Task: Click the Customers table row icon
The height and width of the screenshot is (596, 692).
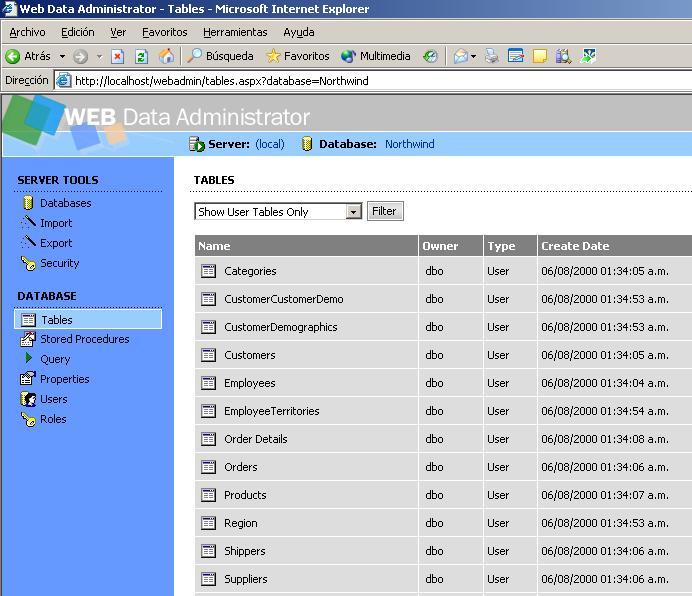Action: pos(208,355)
